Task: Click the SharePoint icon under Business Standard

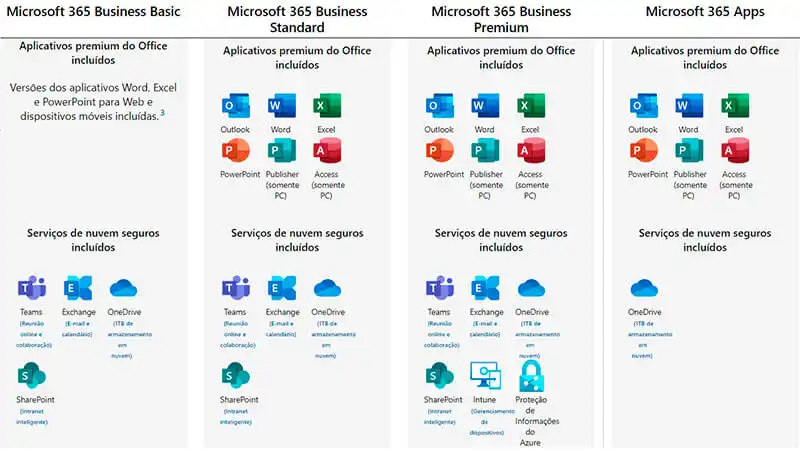Action: click(x=236, y=377)
